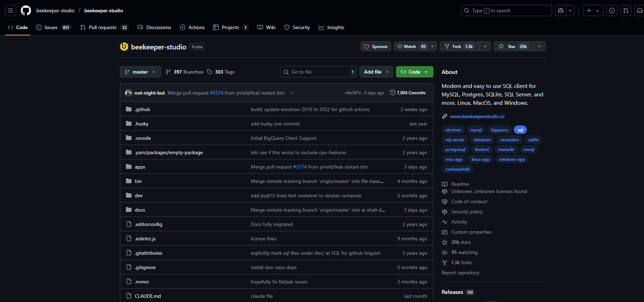Screen dimensions: 644x302
Task: Open the master branch selector dropdown
Action: [x=140, y=72]
